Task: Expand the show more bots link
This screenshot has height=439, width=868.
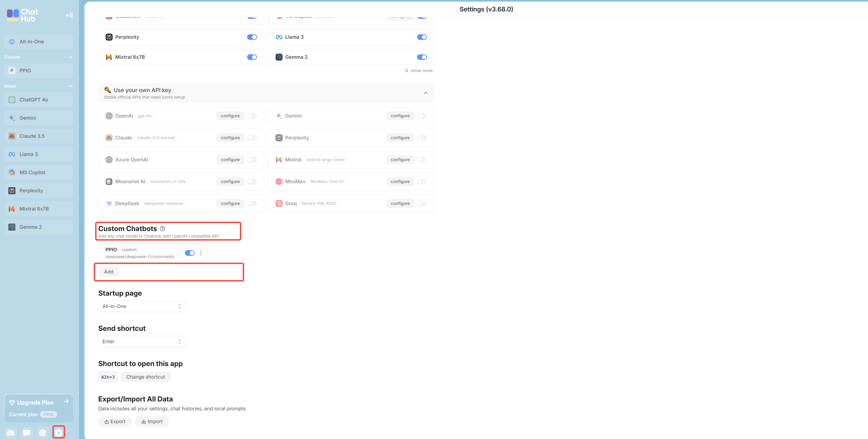Action: 418,70
